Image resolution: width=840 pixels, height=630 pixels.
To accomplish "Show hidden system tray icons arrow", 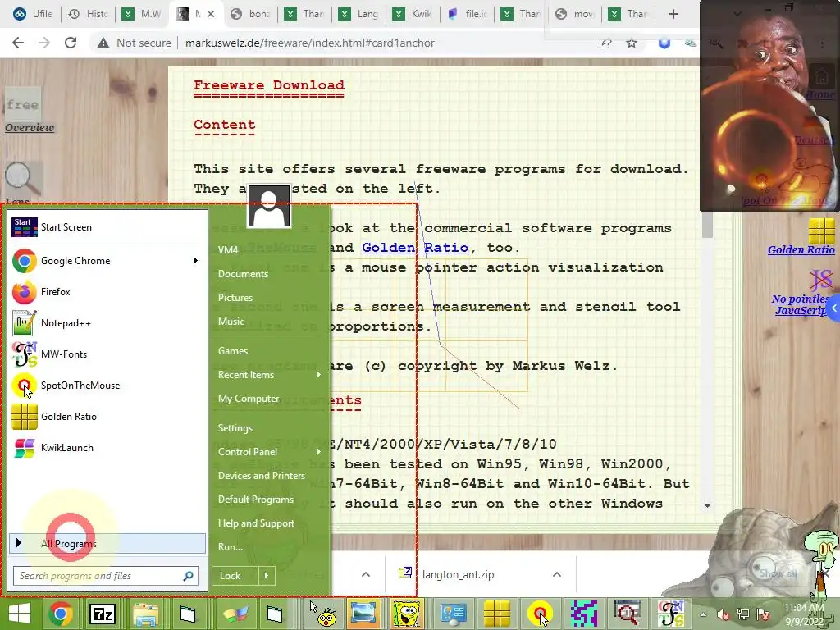I will (x=703, y=615).
